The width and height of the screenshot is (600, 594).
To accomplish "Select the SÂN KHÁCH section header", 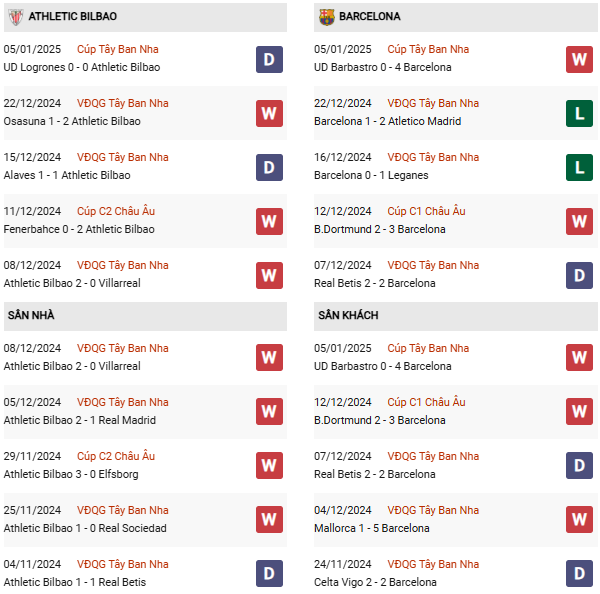I will tap(455, 316).
